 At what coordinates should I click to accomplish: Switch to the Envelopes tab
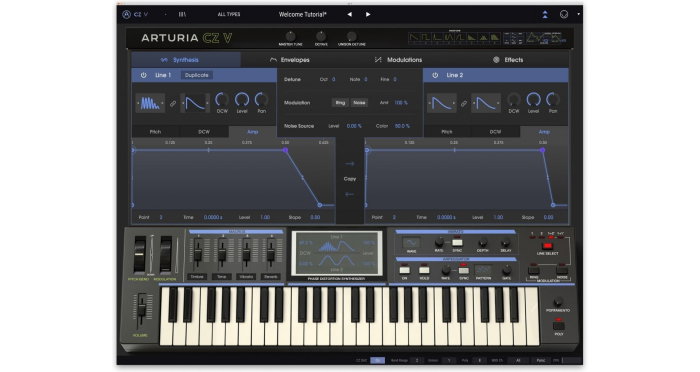(x=290, y=60)
